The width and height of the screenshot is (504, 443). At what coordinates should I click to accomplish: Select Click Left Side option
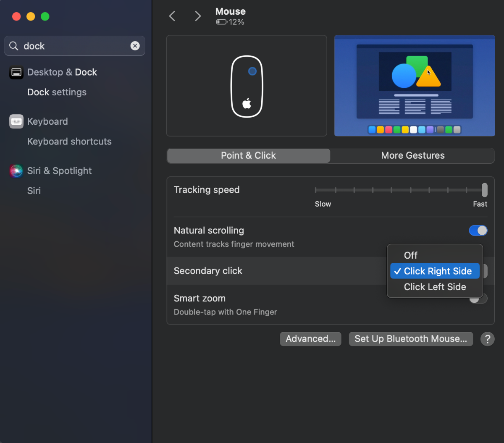click(x=435, y=287)
